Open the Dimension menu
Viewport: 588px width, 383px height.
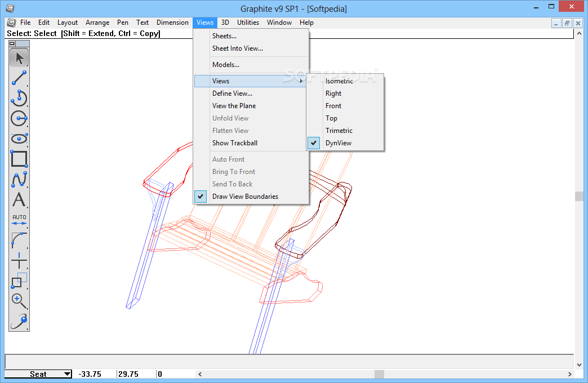(x=172, y=23)
